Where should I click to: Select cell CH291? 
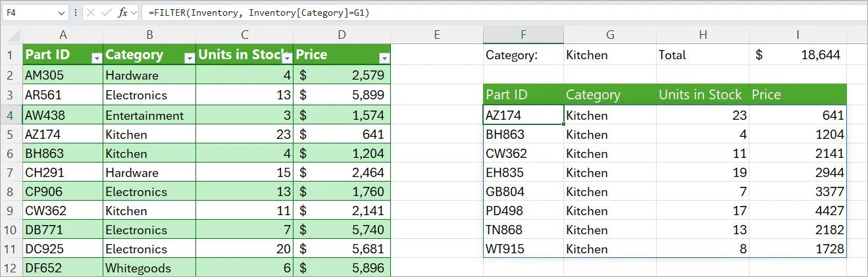(x=63, y=172)
